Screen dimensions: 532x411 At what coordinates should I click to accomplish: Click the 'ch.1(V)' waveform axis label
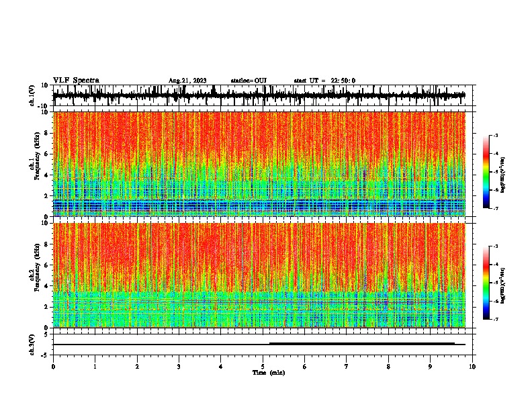click(32, 95)
